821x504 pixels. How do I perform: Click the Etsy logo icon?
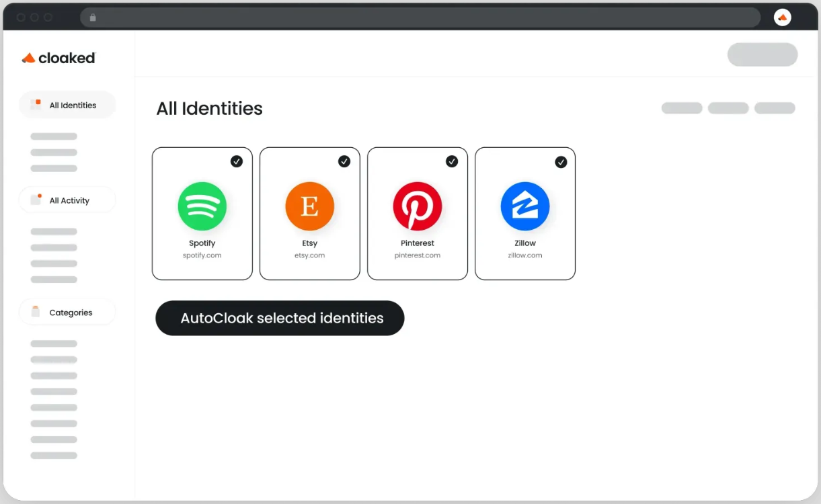pyautogui.click(x=309, y=206)
